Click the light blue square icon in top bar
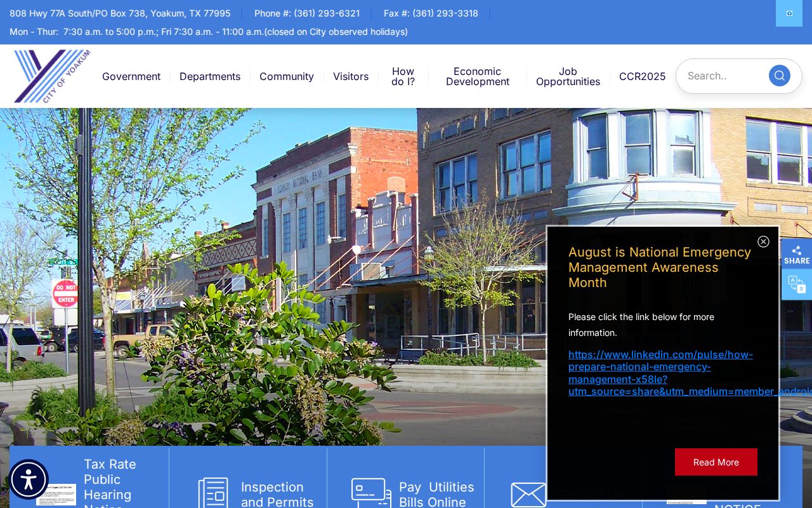Screen dimensions: 812x508 tap(789, 13)
